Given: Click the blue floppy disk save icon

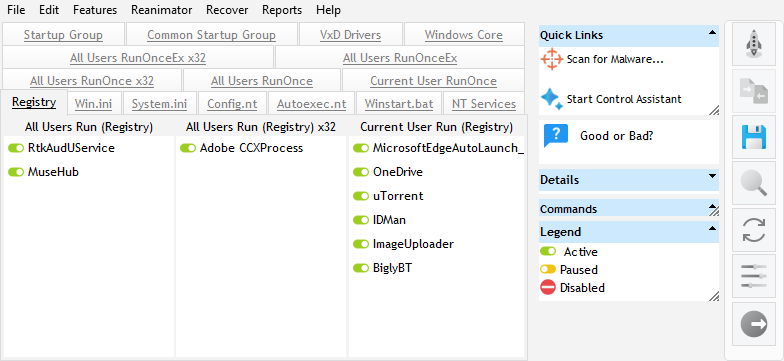Looking at the screenshot, I should (754, 138).
